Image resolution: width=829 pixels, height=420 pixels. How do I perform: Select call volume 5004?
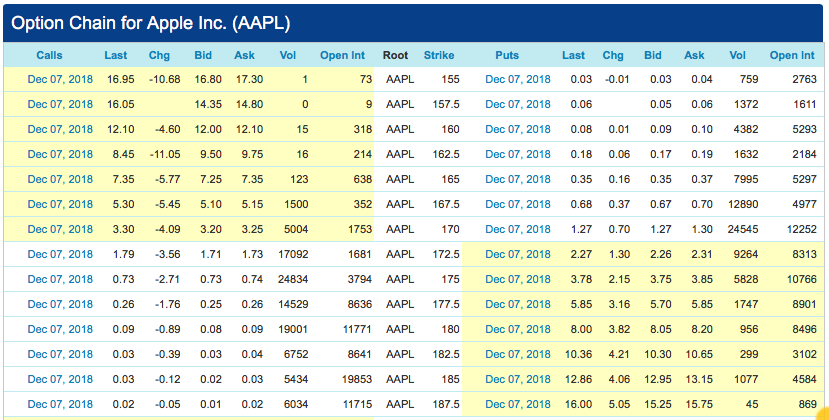(x=296, y=229)
